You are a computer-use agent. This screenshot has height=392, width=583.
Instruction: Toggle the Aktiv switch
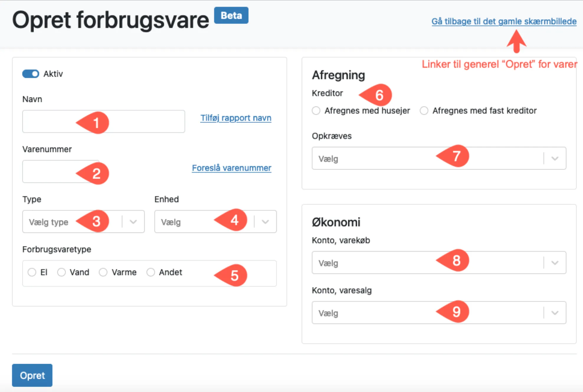coord(31,74)
